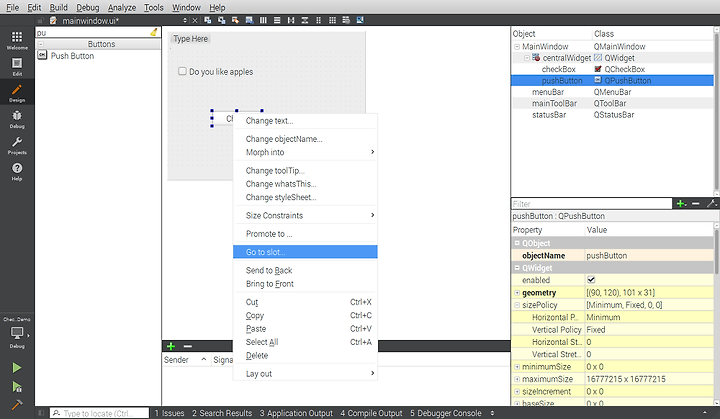Open output panes selector arrows
Viewport: 720px width, 419px height.
[x=492, y=413]
